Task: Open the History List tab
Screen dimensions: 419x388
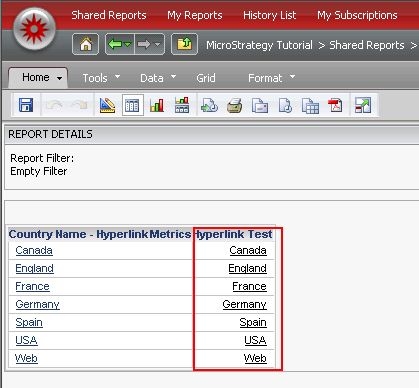Action: tap(270, 15)
